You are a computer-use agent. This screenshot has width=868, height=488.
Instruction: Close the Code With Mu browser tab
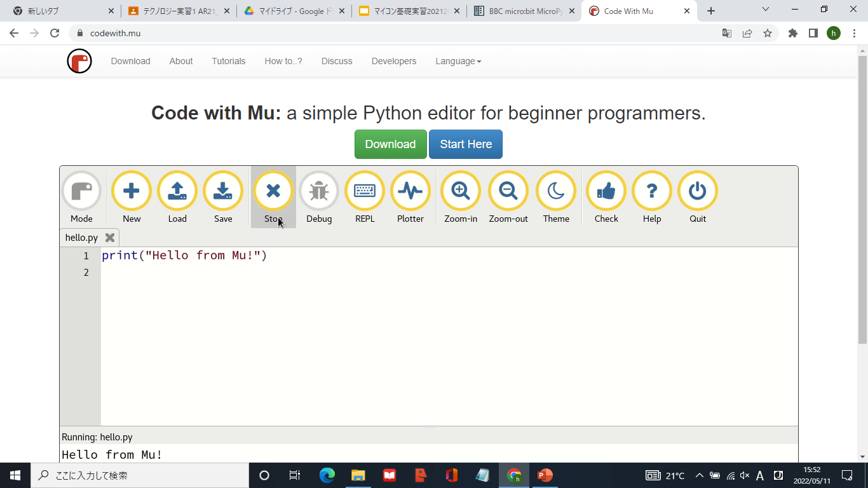pos(687,11)
